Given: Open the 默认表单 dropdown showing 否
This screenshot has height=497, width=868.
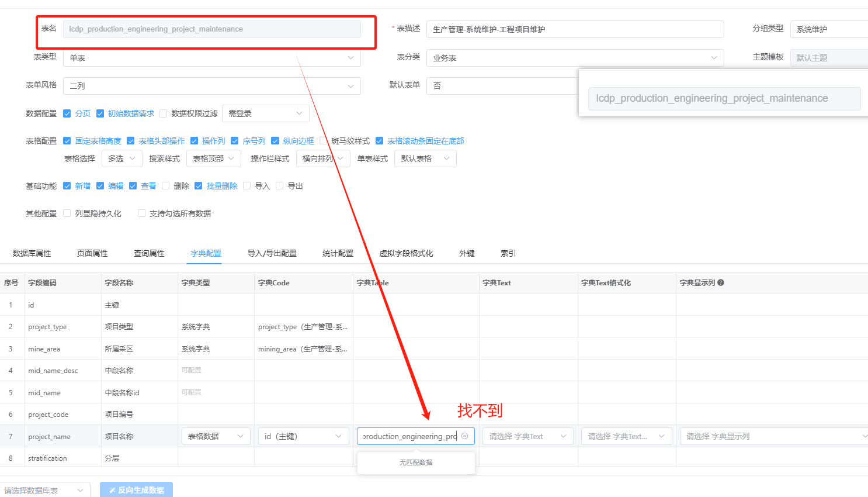Looking at the screenshot, I should tap(502, 86).
